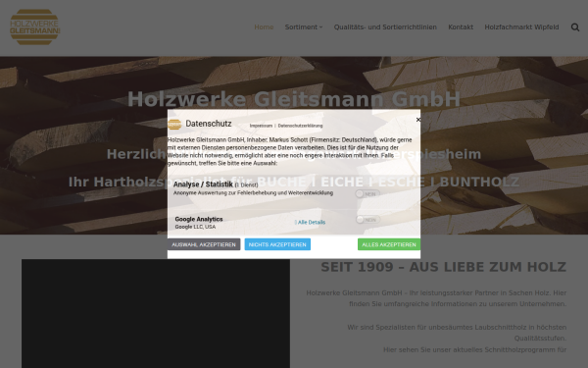This screenshot has width=588, height=368.
Task: Click the Alles akzeptieren button
Action: point(389,244)
